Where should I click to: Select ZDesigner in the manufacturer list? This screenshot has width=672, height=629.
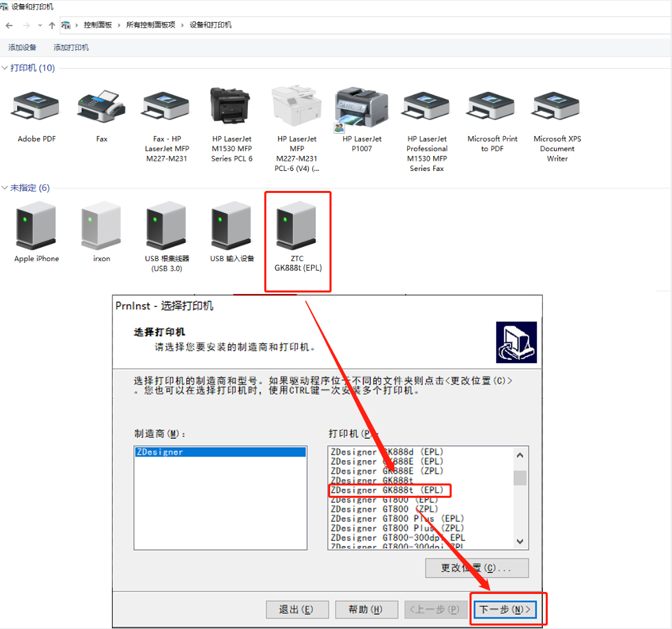(220, 452)
